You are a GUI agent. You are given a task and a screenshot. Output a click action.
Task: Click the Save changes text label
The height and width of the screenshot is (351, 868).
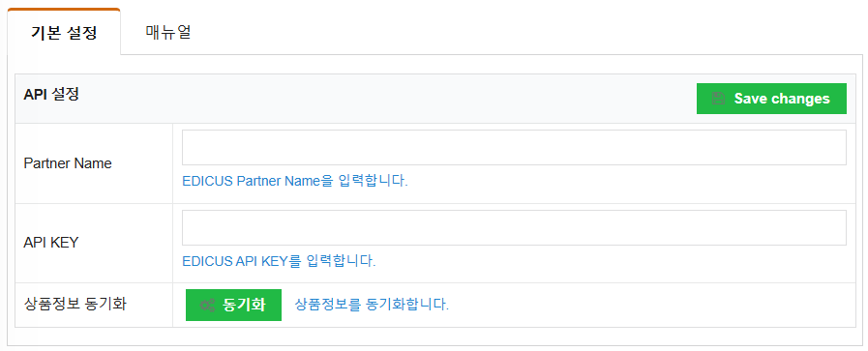tap(782, 99)
